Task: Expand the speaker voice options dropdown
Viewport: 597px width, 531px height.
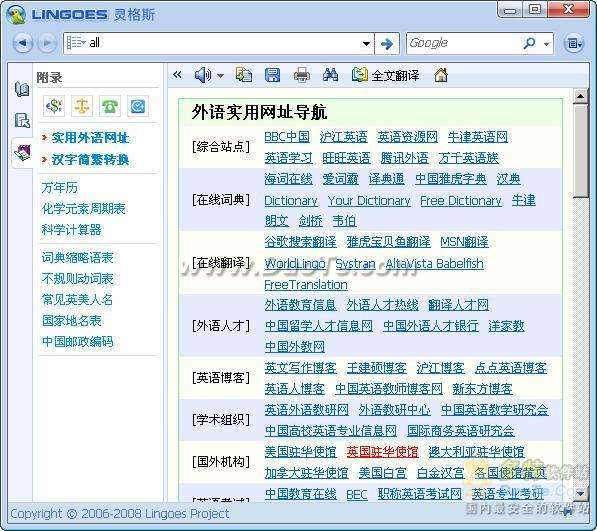Action: [x=220, y=76]
